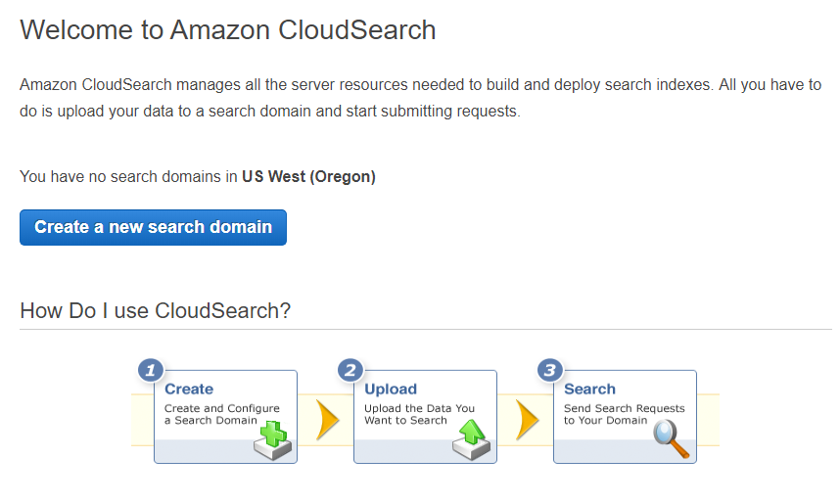Click the How Do I use CloudSearch heading
Image resolution: width=840 pixels, height=504 pixels.
(155, 311)
